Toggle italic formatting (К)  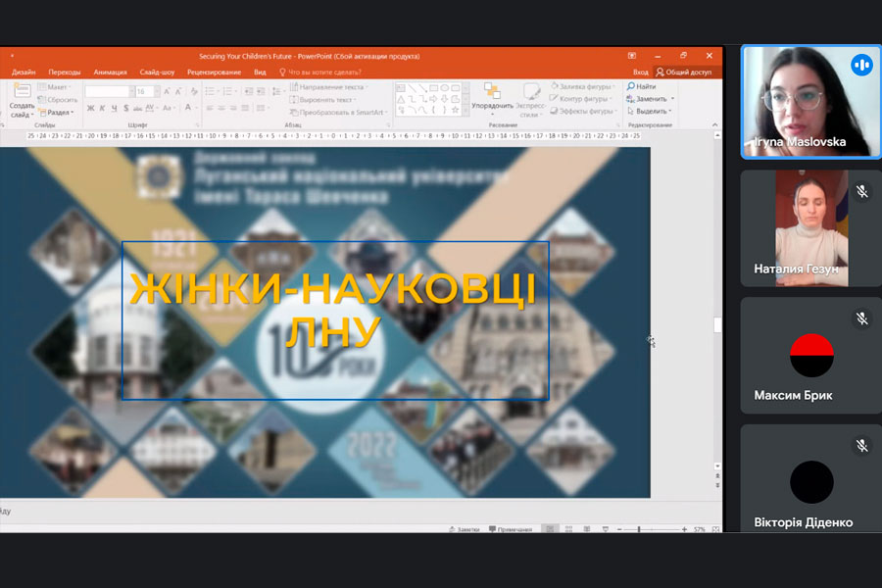coord(103,109)
